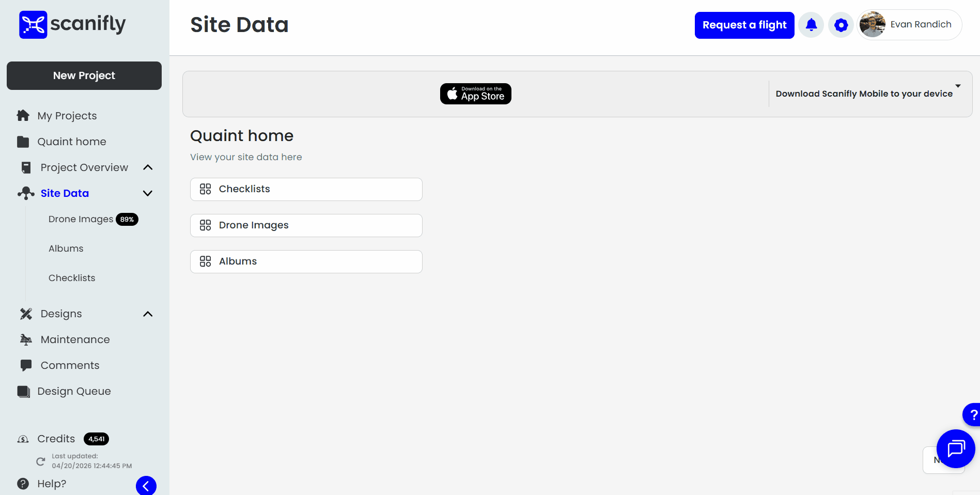Collapse the Site Data submenu chevron
The height and width of the screenshot is (495, 980).
pos(148,193)
